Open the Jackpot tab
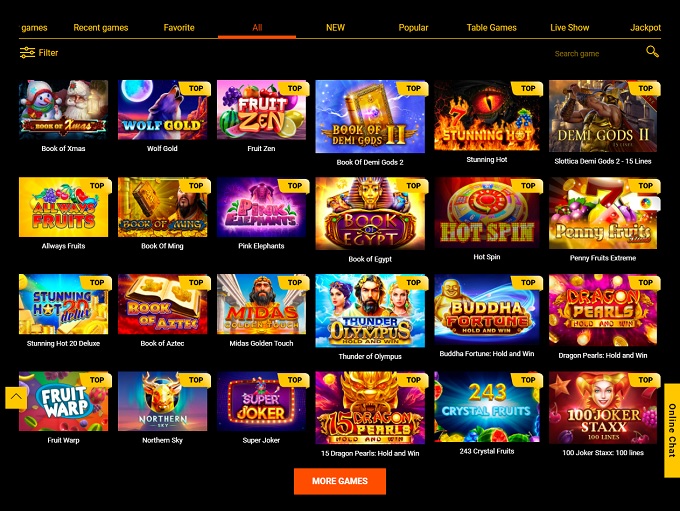This screenshot has width=680, height=511. pos(645,28)
